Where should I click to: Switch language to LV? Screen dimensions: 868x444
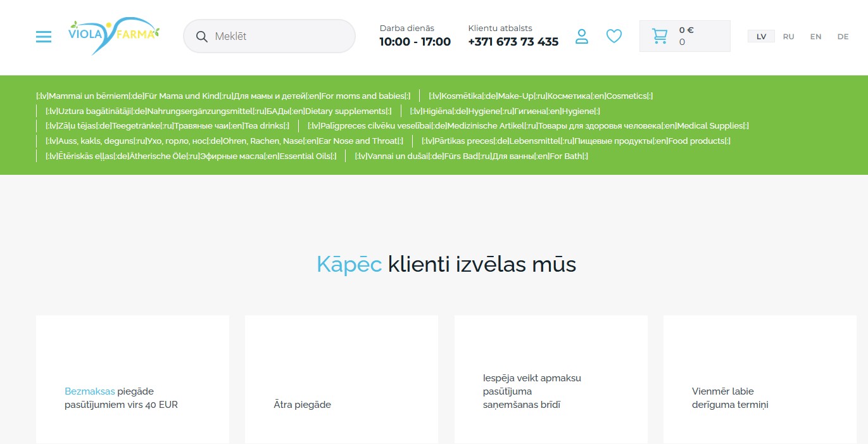tap(761, 37)
